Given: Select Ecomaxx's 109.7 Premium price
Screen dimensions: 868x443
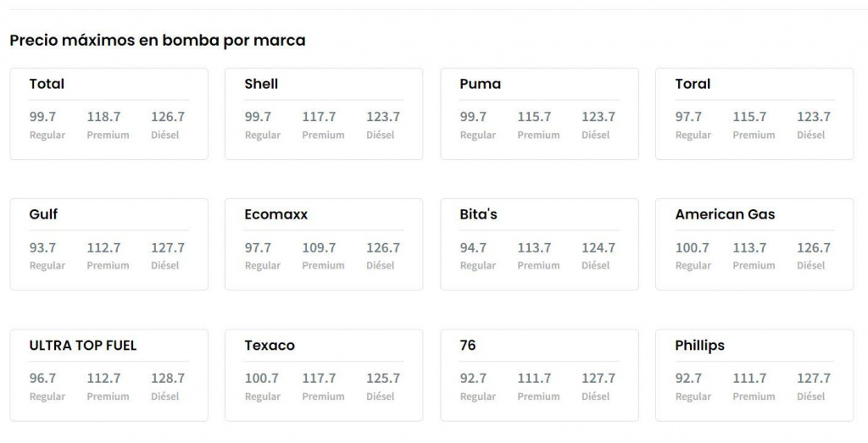Looking at the screenshot, I should (319, 248).
